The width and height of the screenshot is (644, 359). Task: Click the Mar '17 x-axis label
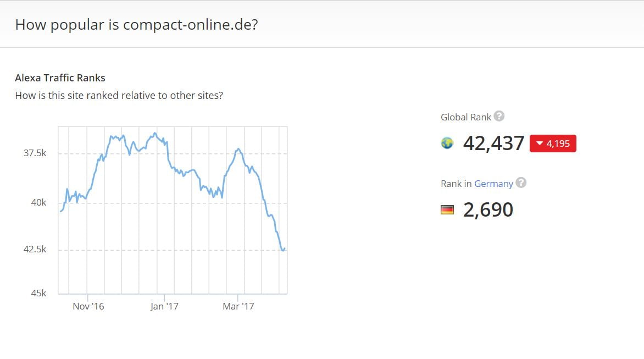pyautogui.click(x=238, y=306)
